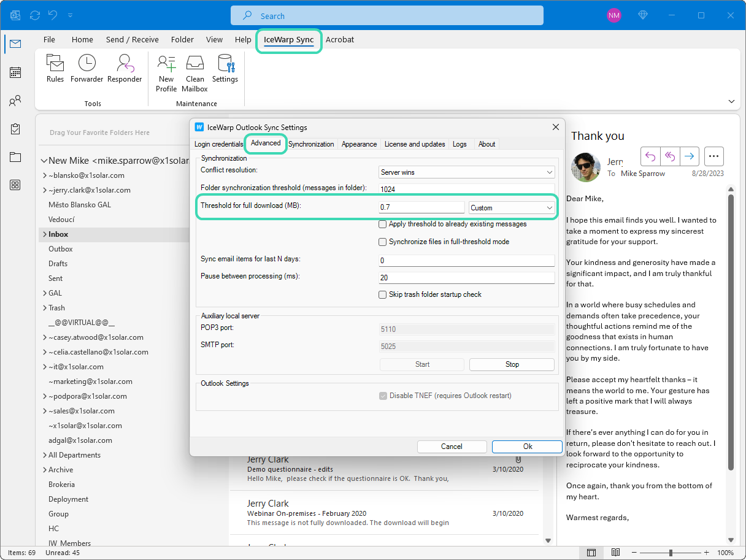Expand the ~jerry.clark@x1solar.com folder

tap(45, 190)
